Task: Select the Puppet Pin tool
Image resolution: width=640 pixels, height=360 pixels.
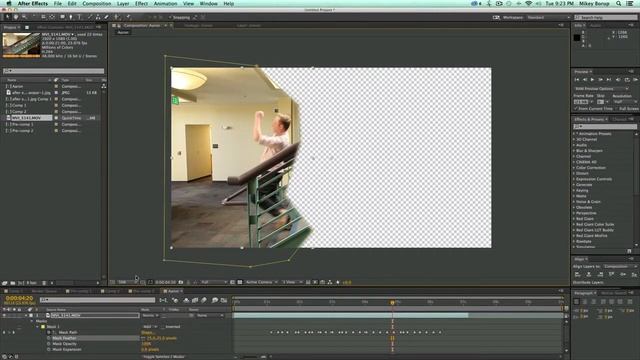Action: pos(128,17)
